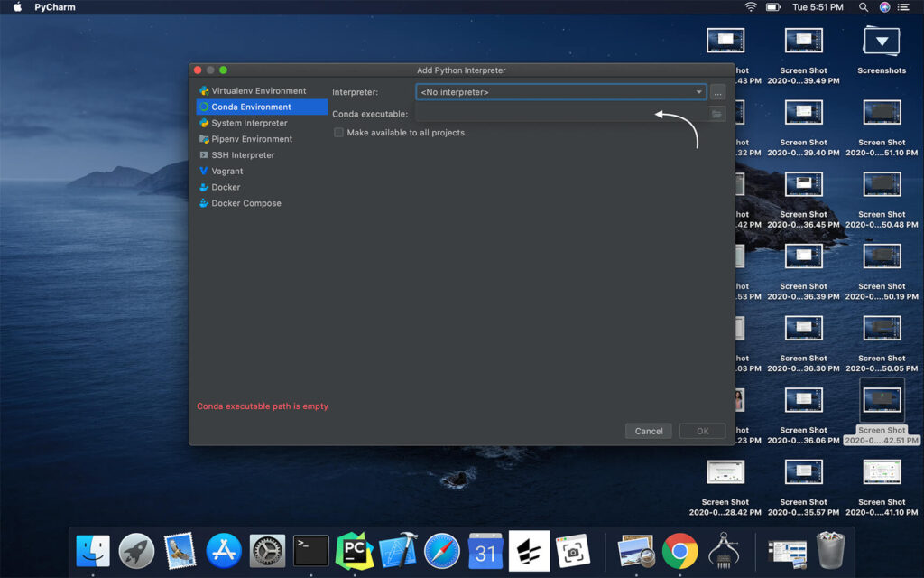The image size is (924, 578).
Task: Click the black-and-white striped app icon in Dock
Action: pos(529,552)
